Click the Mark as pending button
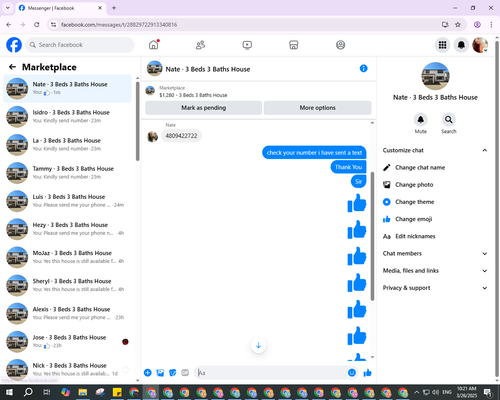The height and width of the screenshot is (400, 500). coord(203,108)
